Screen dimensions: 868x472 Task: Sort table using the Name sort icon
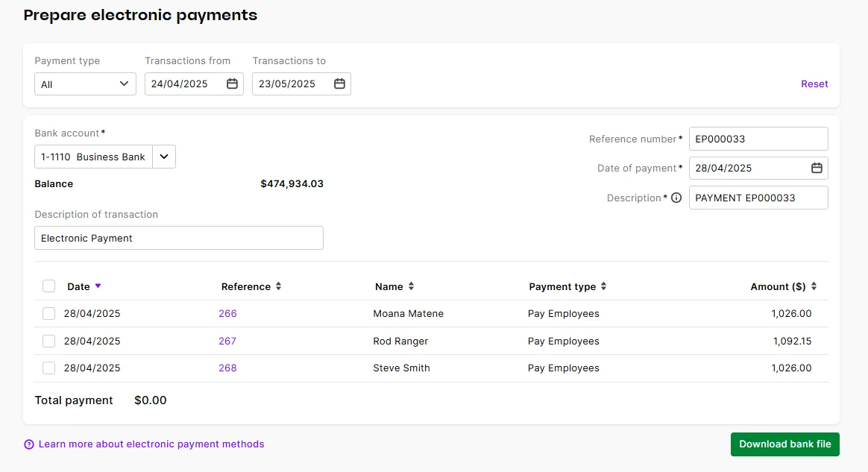point(412,286)
